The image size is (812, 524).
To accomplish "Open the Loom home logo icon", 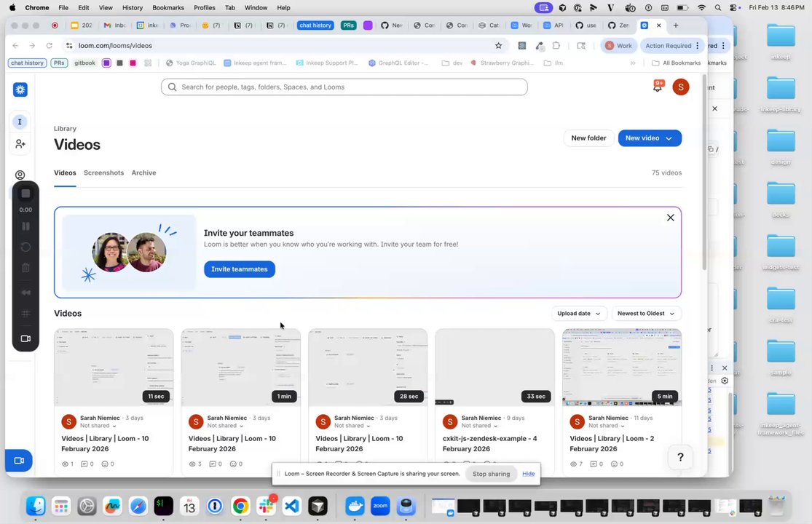I will (20, 90).
